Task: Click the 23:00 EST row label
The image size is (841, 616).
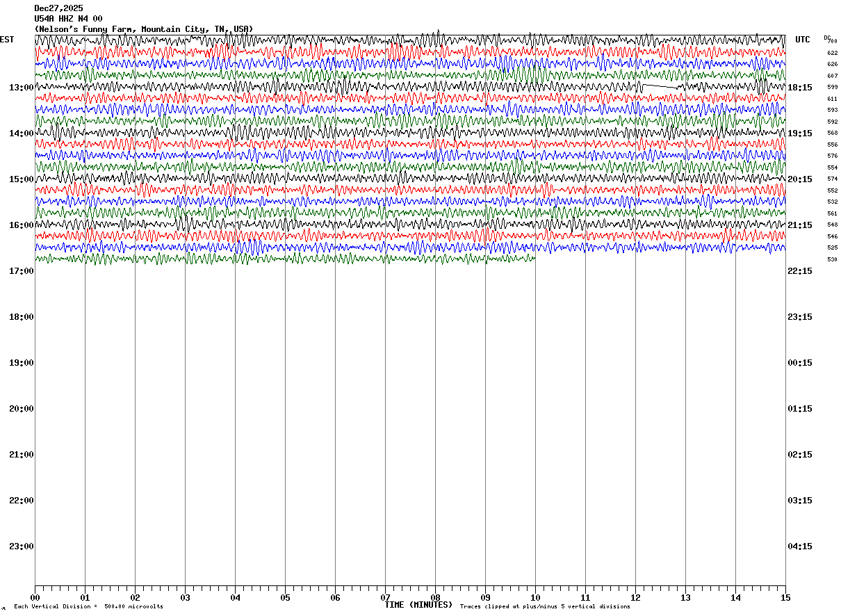Action: tap(22, 546)
